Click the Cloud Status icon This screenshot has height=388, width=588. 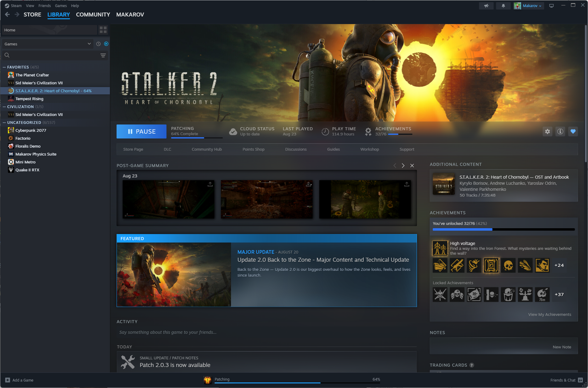pyautogui.click(x=233, y=132)
